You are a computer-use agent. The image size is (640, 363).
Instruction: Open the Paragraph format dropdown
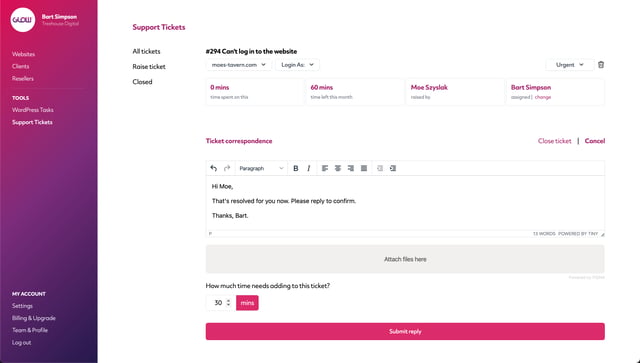tap(261, 168)
